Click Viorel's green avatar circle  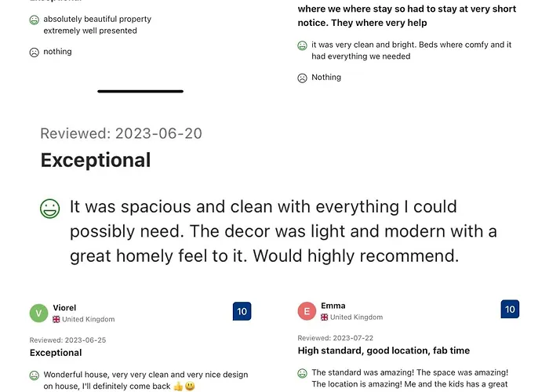[39, 313]
